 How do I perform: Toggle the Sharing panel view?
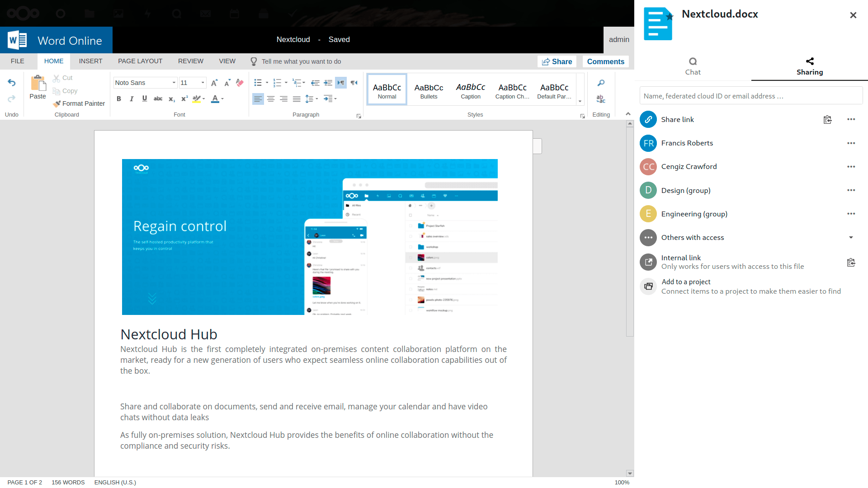click(x=809, y=66)
